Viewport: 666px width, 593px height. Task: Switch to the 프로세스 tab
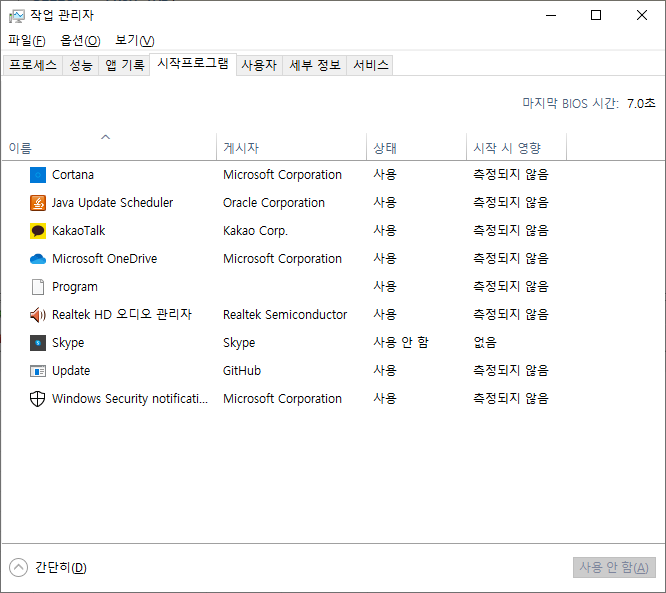click(33, 65)
